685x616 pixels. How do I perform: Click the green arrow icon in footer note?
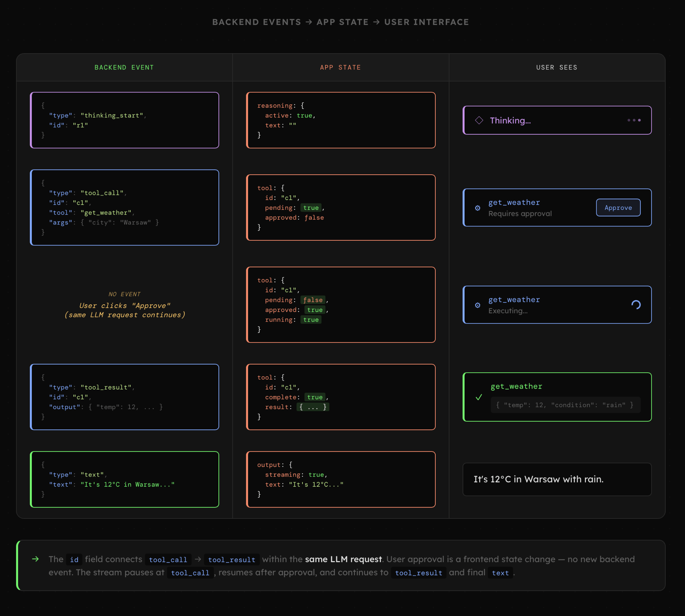click(x=35, y=559)
